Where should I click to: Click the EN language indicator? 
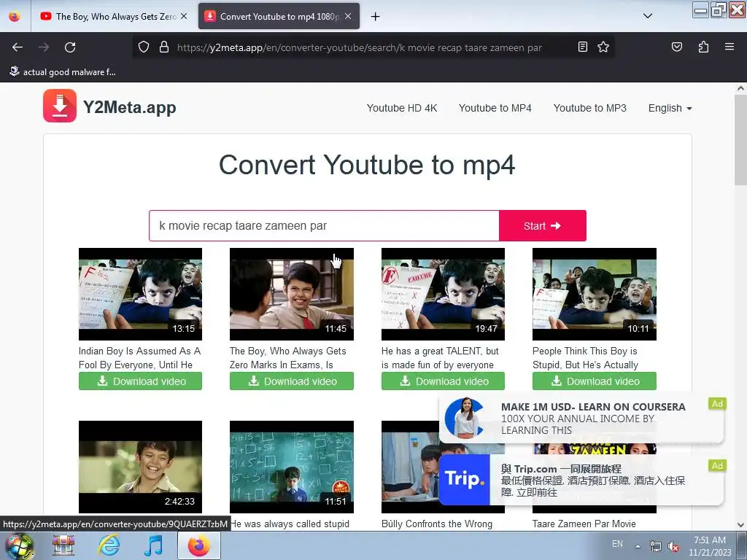[x=617, y=543]
